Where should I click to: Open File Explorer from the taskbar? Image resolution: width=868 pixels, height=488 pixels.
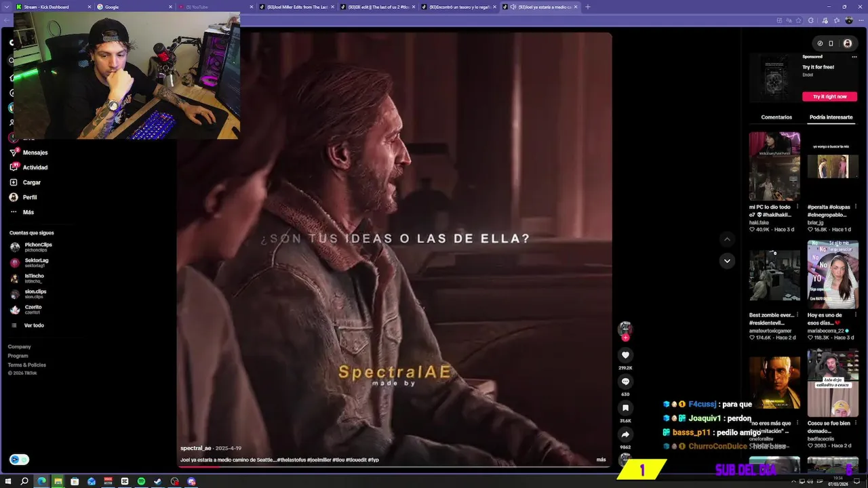(58, 481)
